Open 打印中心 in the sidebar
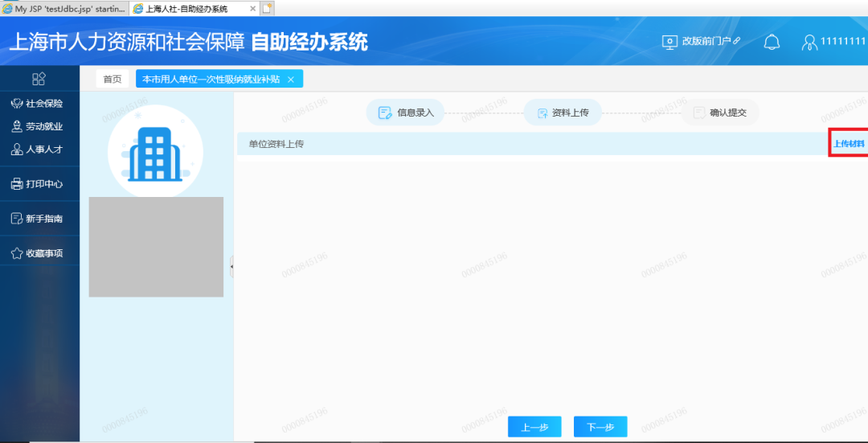868x443 pixels. pyautogui.click(x=37, y=184)
